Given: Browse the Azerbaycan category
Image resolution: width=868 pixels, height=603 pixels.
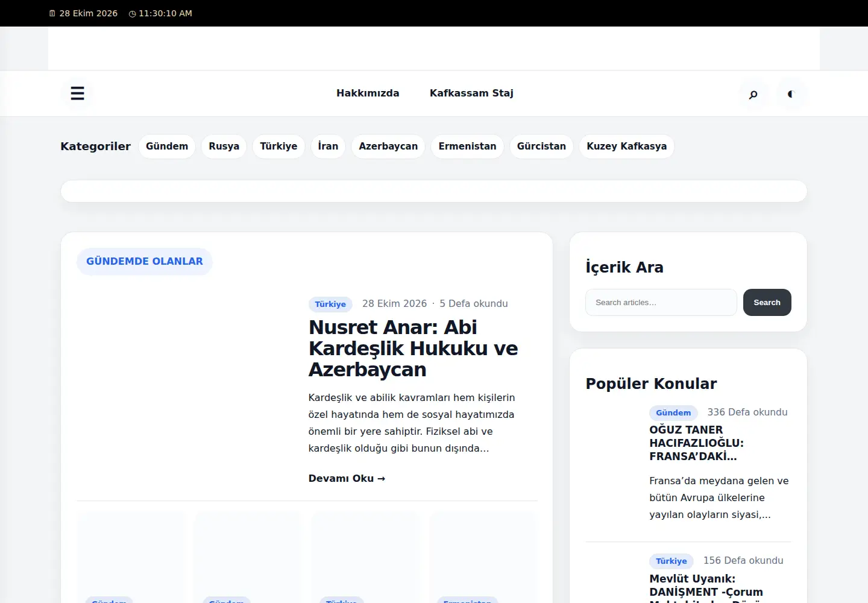Looking at the screenshot, I should point(388,147).
